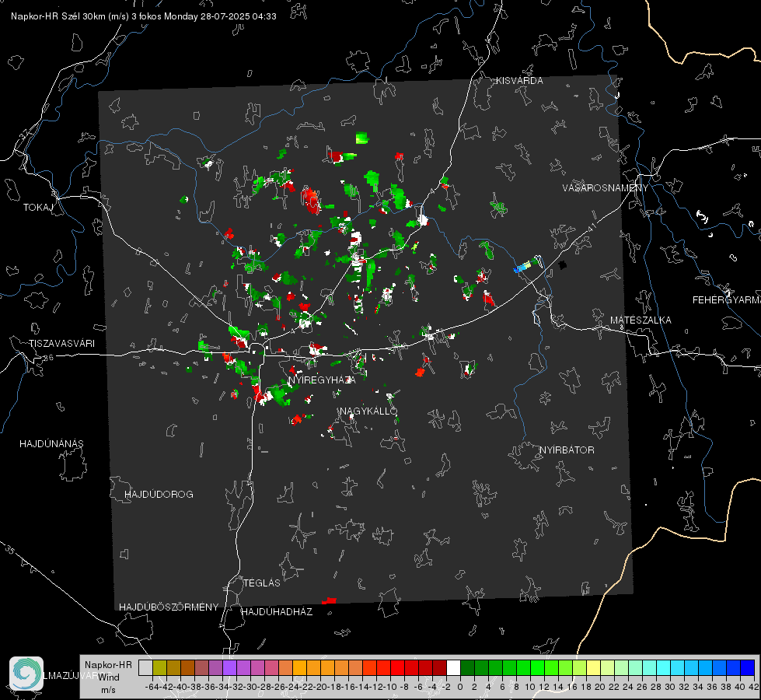
Task: Click the TOKAJ label on the map
Action: 38,208
